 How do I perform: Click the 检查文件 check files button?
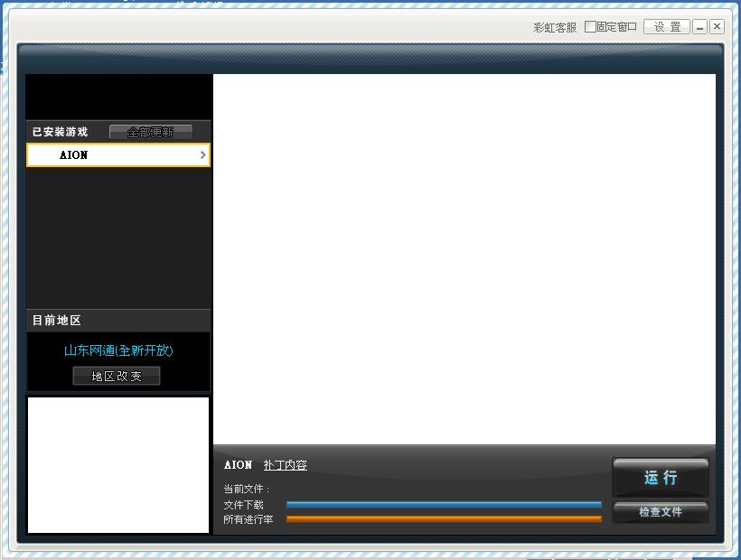point(661,512)
